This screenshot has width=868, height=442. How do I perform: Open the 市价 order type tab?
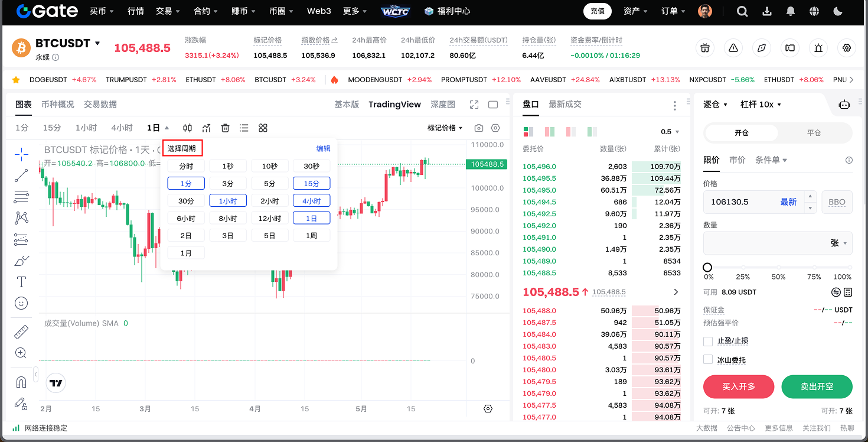pyautogui.click(x=737, y=160)
